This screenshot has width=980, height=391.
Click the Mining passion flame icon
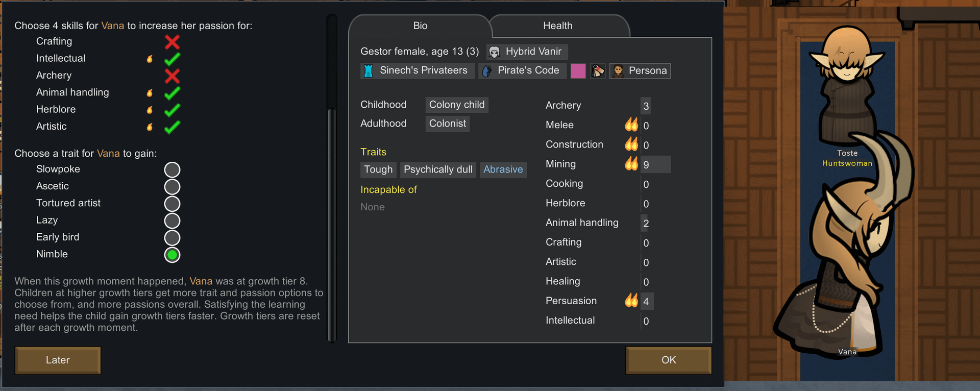tap(631, 164)
